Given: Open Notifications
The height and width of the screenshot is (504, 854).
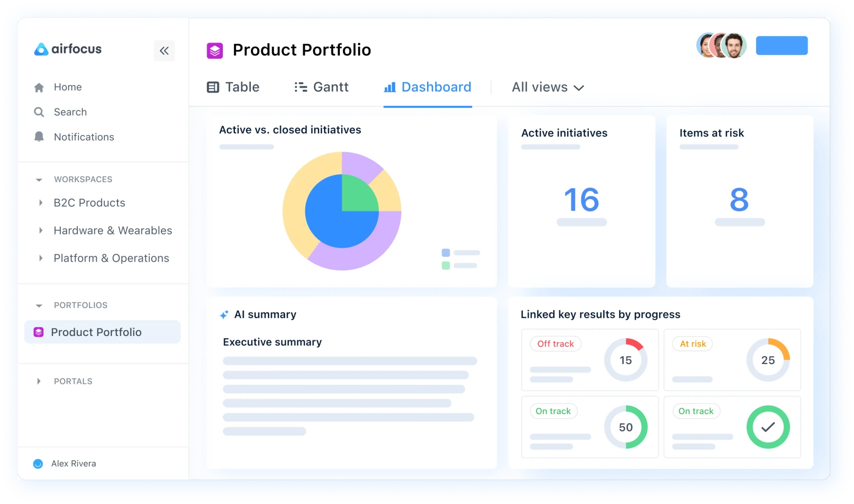Looking at the screenshot, I should (84, 137).
